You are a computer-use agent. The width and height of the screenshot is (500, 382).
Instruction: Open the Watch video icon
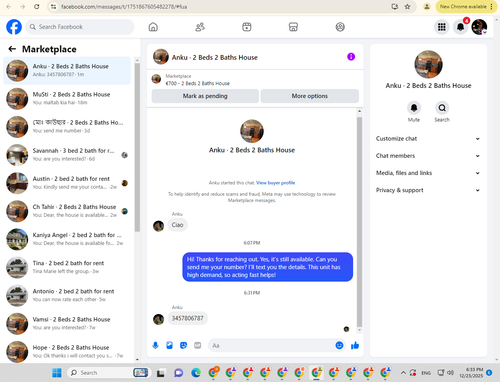247,27
